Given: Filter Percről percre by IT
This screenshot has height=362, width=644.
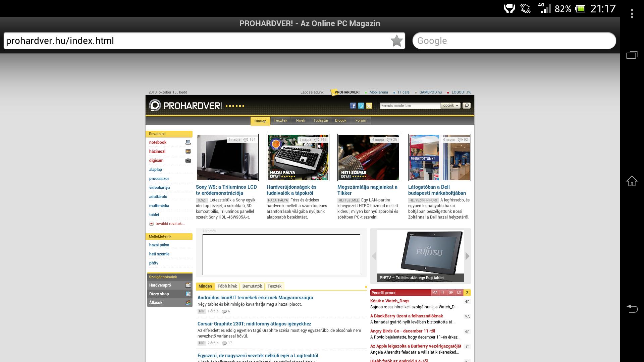Looking at the screenshot, I should (443, 293).
